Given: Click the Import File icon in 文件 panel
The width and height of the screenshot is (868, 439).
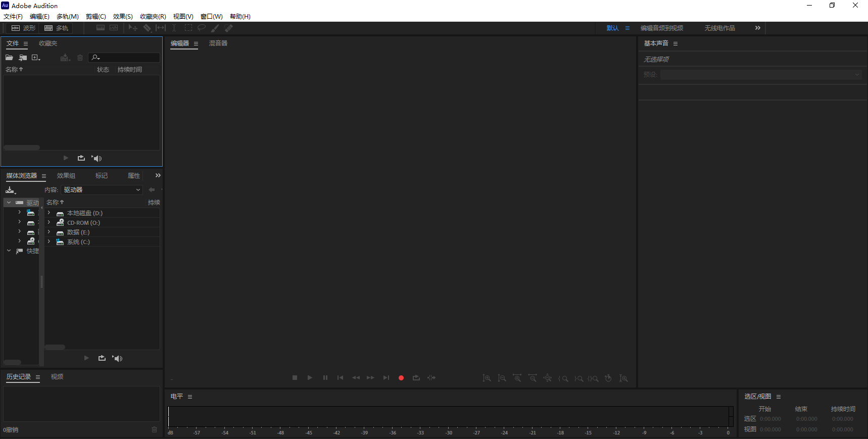Looking at the screenshot, I should (23, 58).
